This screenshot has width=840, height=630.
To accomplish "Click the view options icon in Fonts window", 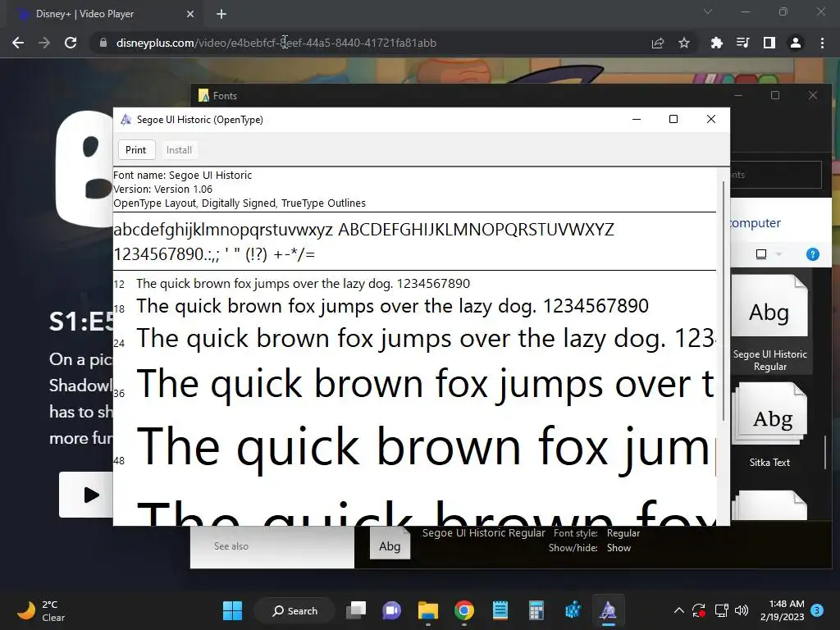I will click(x=761, y=254).
